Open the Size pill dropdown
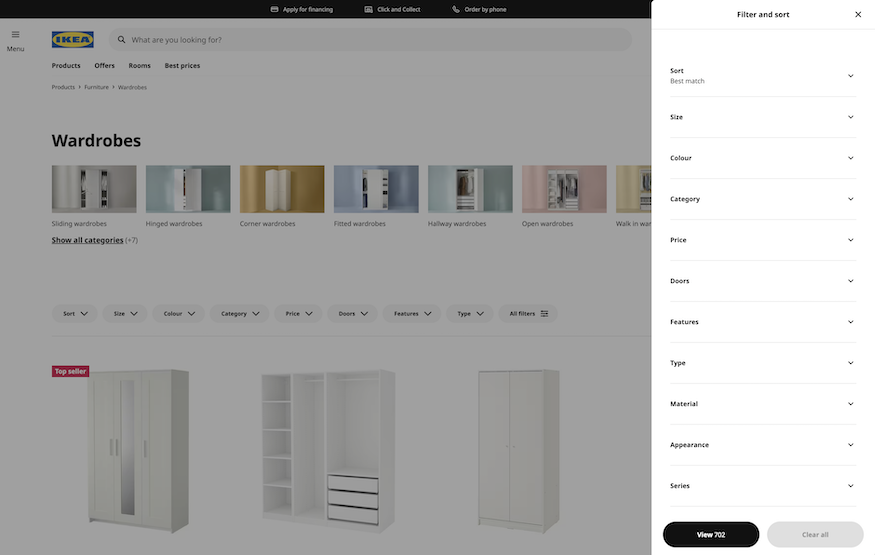Viewport: 875px width, 555px height. (125, 313)
